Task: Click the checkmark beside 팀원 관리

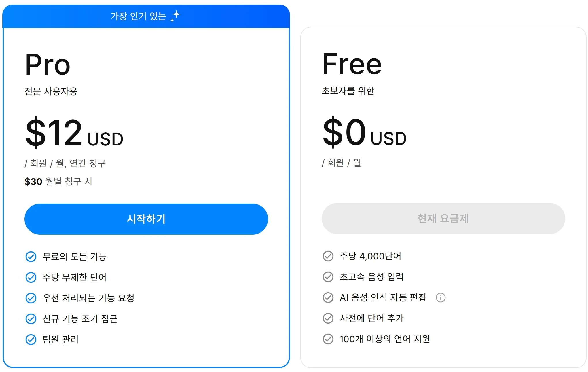Action: click(x=31, y=340)
